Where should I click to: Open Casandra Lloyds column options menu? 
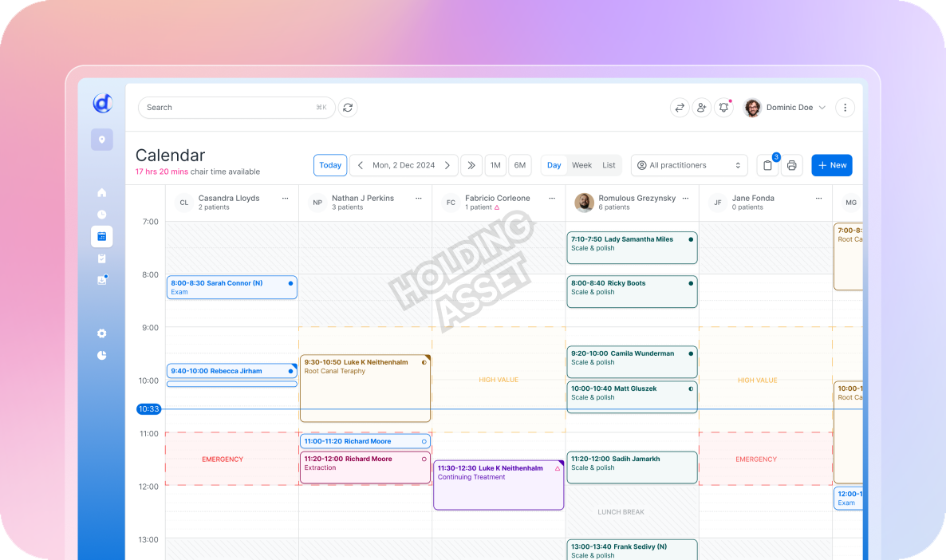[x=285, y=199]
